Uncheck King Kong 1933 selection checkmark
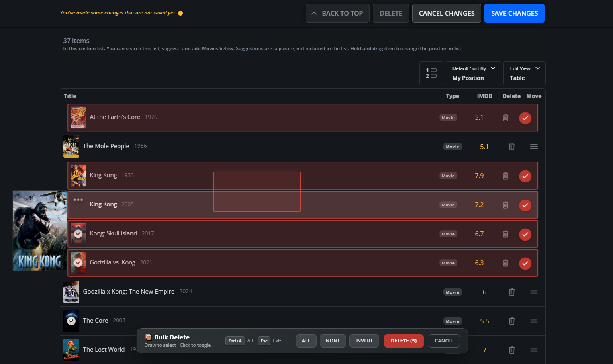 click(x=525, y=176)
